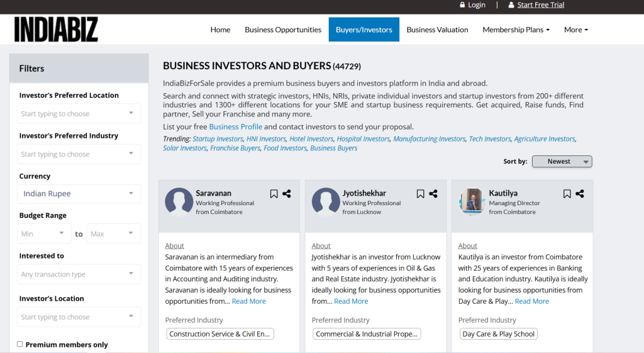
Task: Open the Currency dropdown showing Indian Rupee
Action: (79, 194)
